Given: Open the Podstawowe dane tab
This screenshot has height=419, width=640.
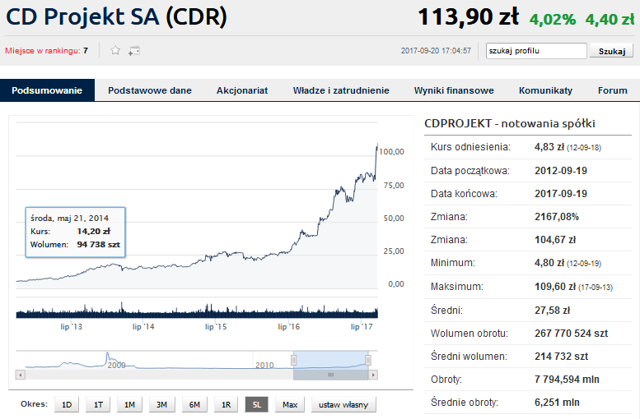Looking at the screenshot, I should (x=150, y=91).
